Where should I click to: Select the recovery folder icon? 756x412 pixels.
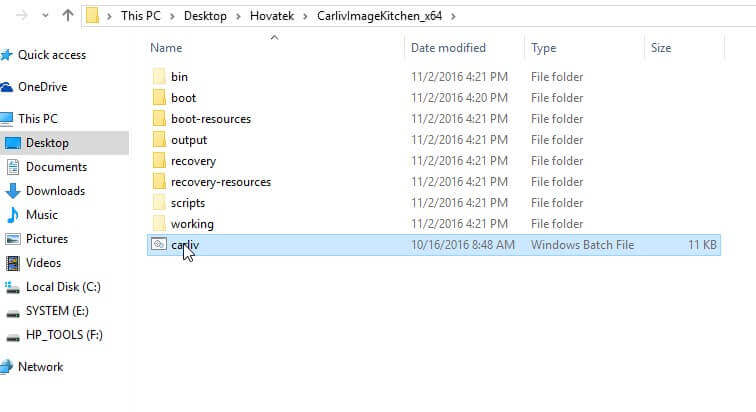tap(158, 161)
